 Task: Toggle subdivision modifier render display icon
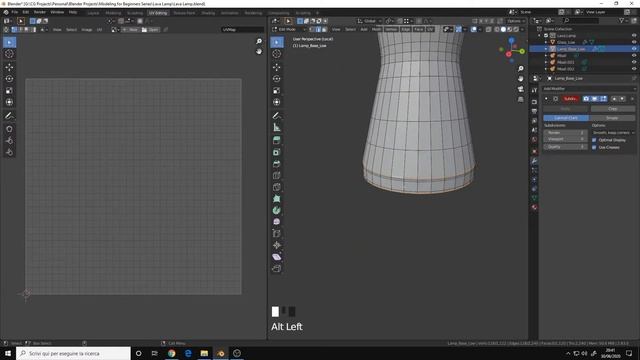(586, 99)
